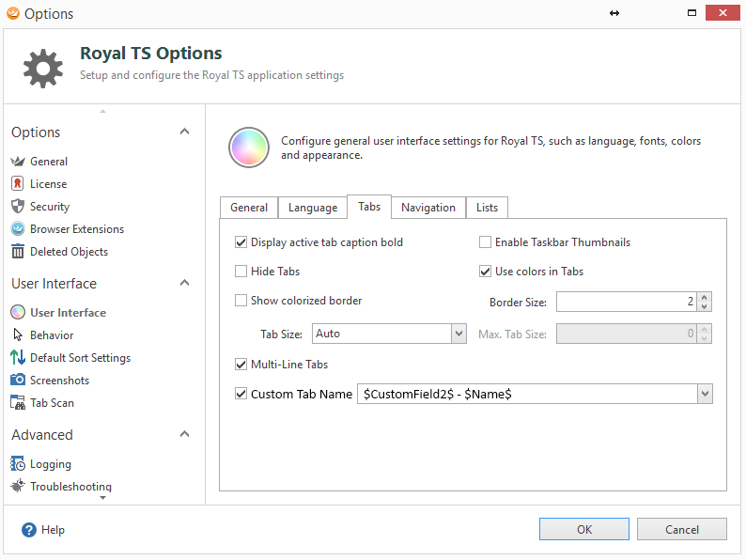Click the Default Sort Settings arrows icon

pyautogui.click(x=18, y=358)
